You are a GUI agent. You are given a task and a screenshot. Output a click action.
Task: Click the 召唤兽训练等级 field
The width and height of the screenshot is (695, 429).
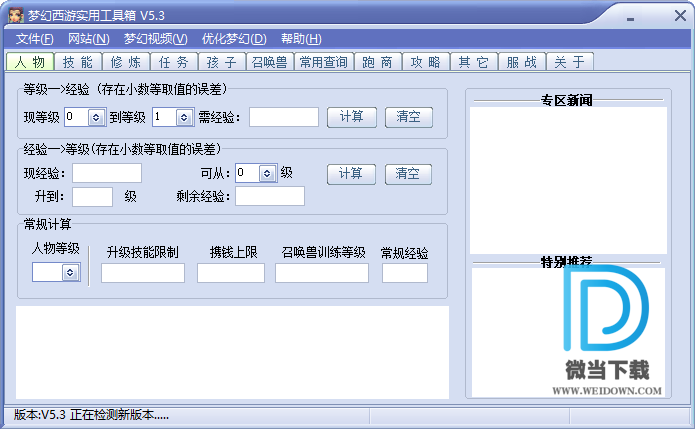[322, 273]
